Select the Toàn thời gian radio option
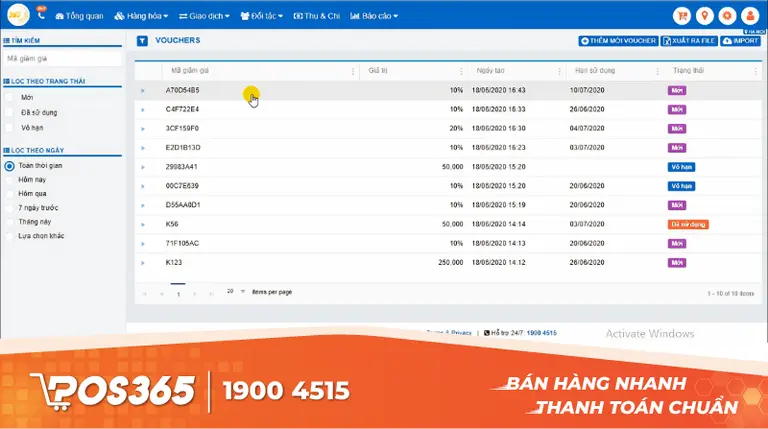Screen dimensions: 768x429 click(9, 166)
